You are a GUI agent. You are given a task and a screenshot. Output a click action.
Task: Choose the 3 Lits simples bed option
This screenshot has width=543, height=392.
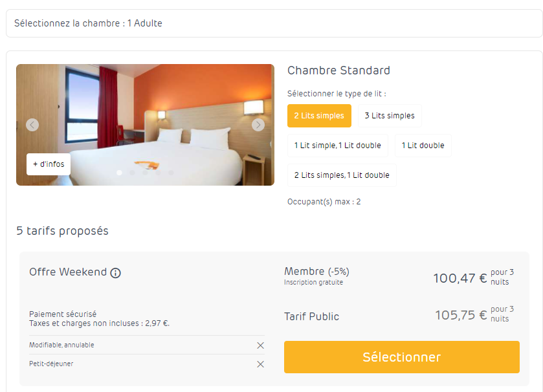390,116
